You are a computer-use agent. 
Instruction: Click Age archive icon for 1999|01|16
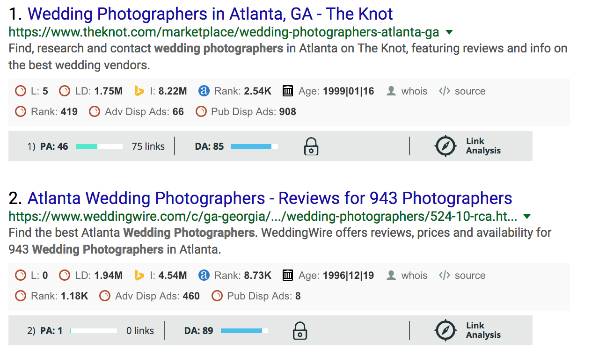click(288, 91)
